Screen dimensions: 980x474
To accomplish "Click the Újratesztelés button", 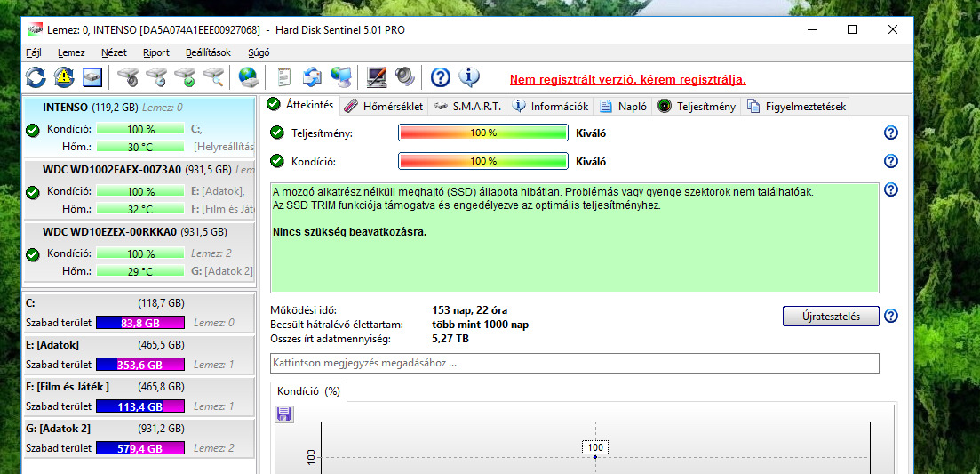I will click(x=831, y=316).
